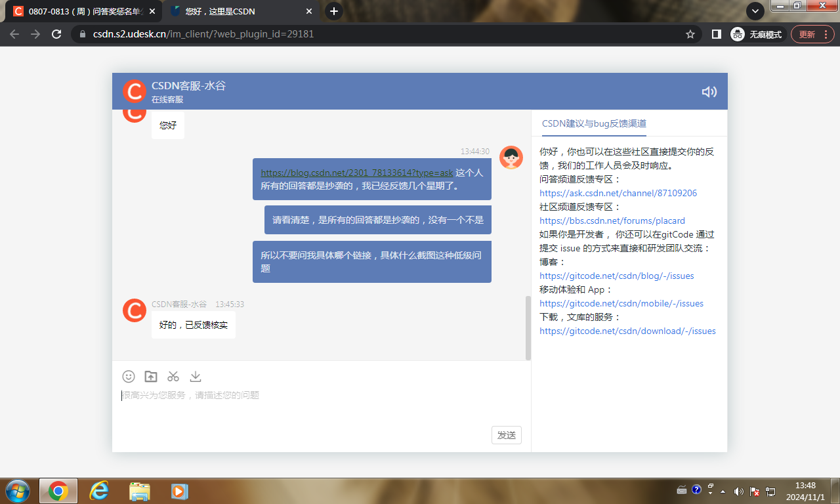This screenshot has height=504, width=840.
Task: Refresh the Udesk chat page
Action: point(56,34)
